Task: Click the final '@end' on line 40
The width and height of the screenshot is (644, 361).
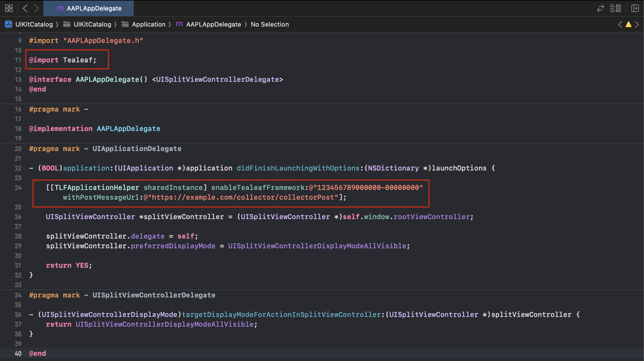Action: point(37,354)
